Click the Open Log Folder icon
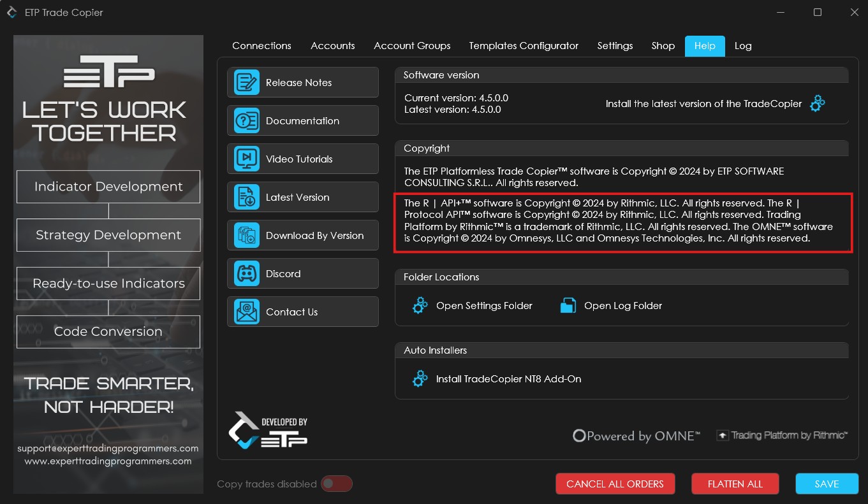 coord(568,305)
